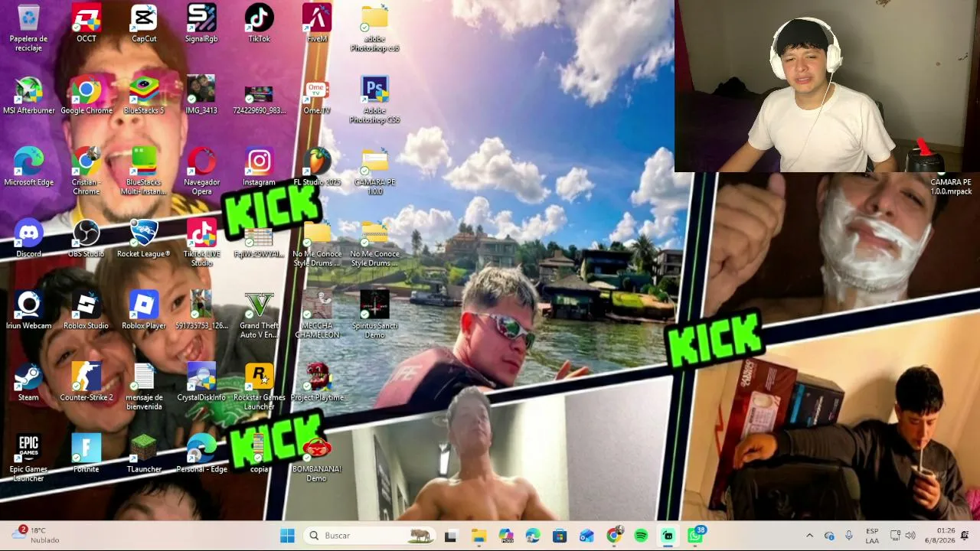This screenshot has width=980, height=551.
Task: Select the BOMBANANA! Demo desktop icon
Action: point(317,458)
